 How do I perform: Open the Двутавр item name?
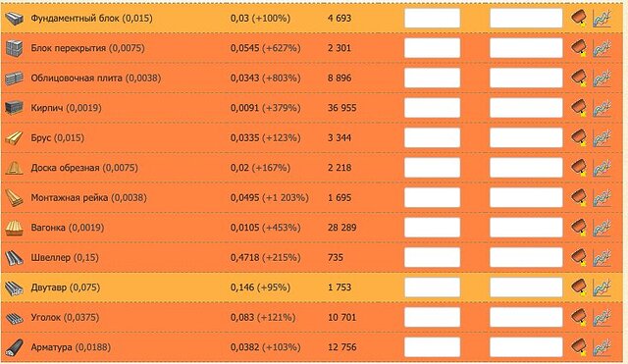click(x=48, y=287)
